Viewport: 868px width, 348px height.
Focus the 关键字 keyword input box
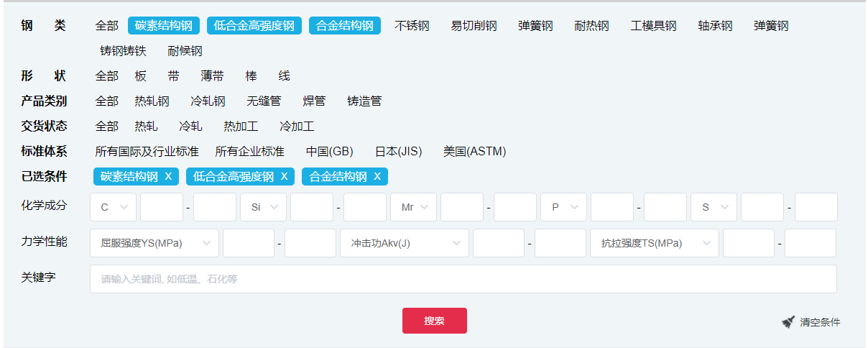point(463,279)
